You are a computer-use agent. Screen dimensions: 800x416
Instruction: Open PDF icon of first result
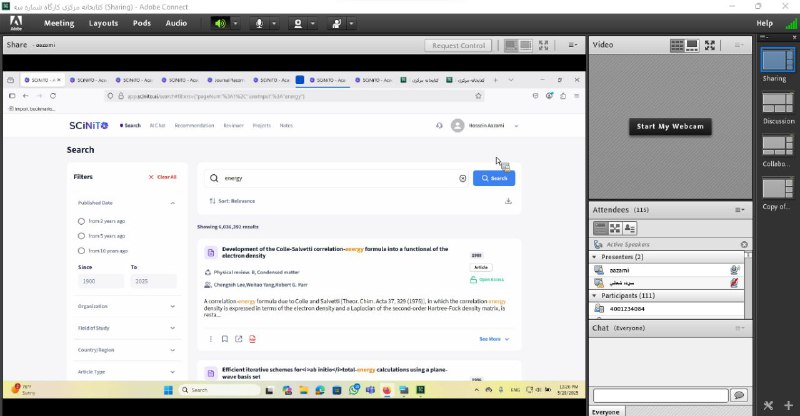252,339
